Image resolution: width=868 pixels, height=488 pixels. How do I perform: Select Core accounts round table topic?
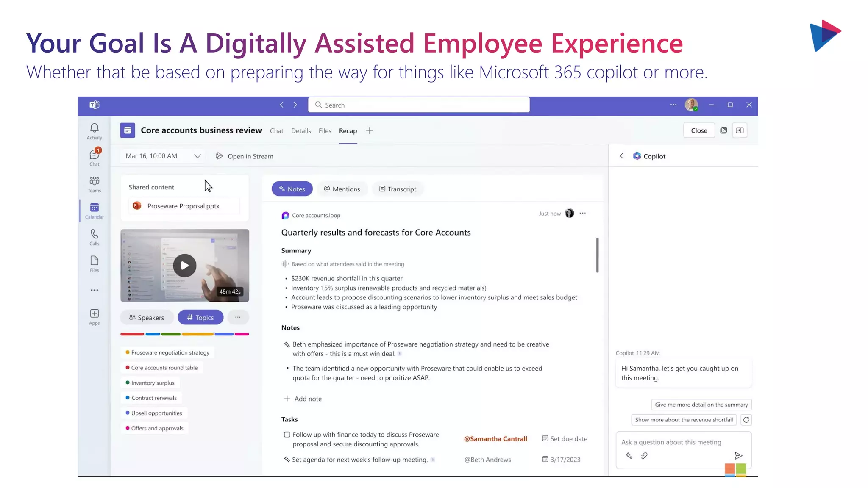161,368
